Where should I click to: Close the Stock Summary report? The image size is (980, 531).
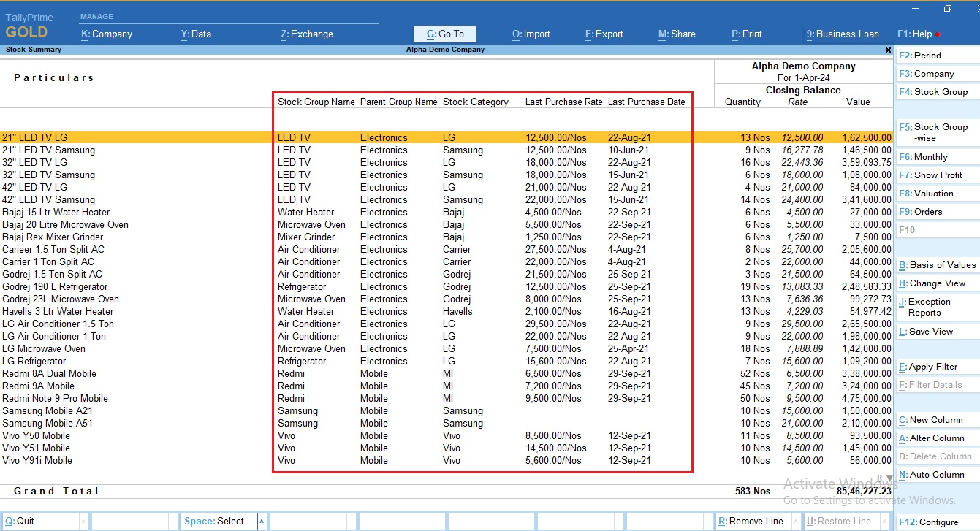[x=887, y=50]
